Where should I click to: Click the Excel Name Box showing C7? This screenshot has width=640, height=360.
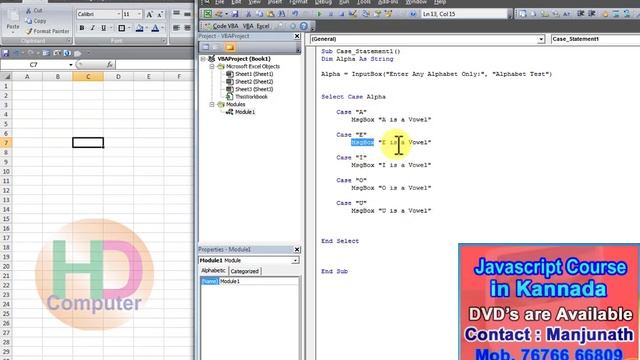pyautogui.click(x=34, y=64)
